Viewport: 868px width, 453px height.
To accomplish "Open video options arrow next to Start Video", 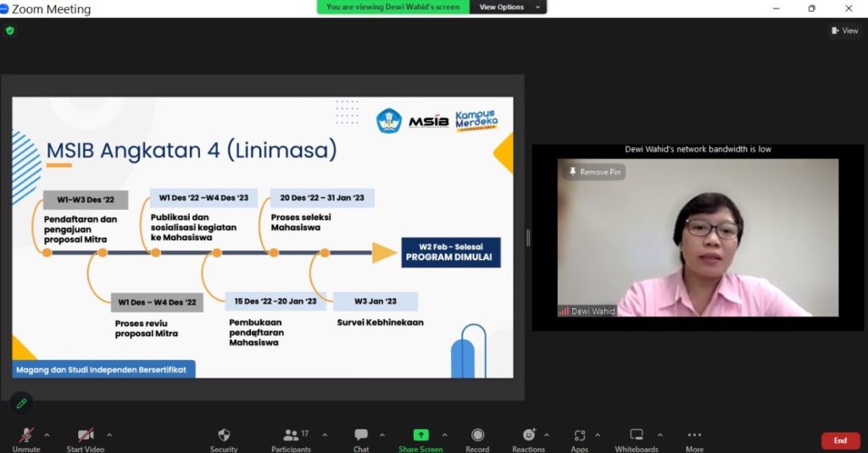I will point(109,435).
